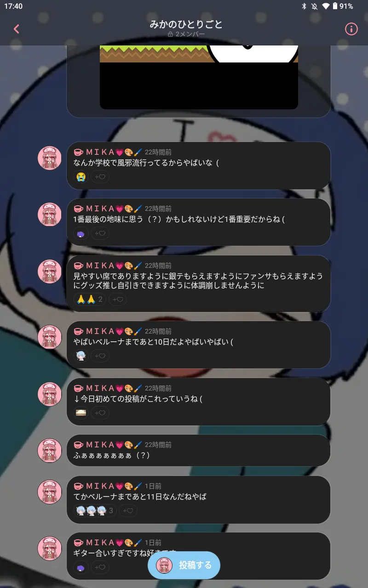
Task: Tap the 投稿する post button
Action: 184,565
